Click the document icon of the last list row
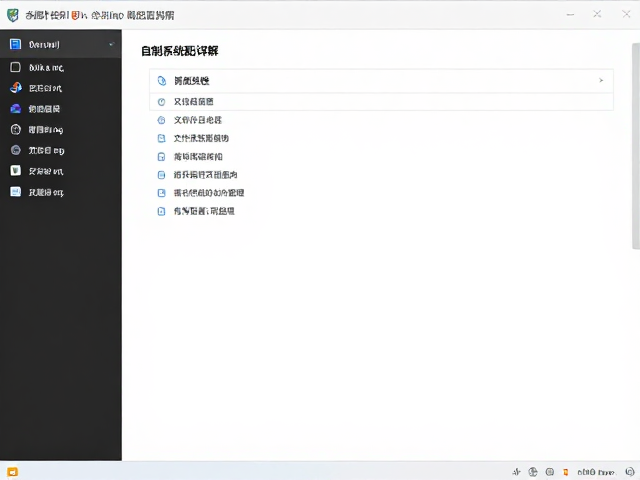 pos(162,211)
